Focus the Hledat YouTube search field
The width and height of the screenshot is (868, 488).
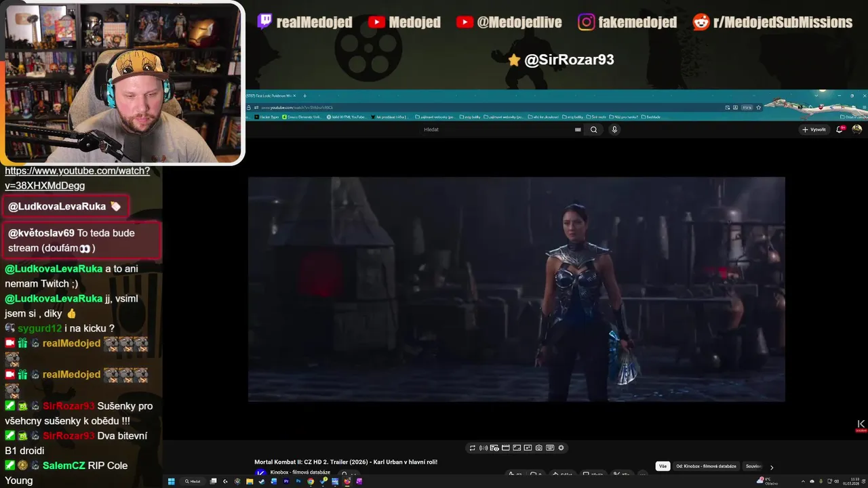pos(498,129)
